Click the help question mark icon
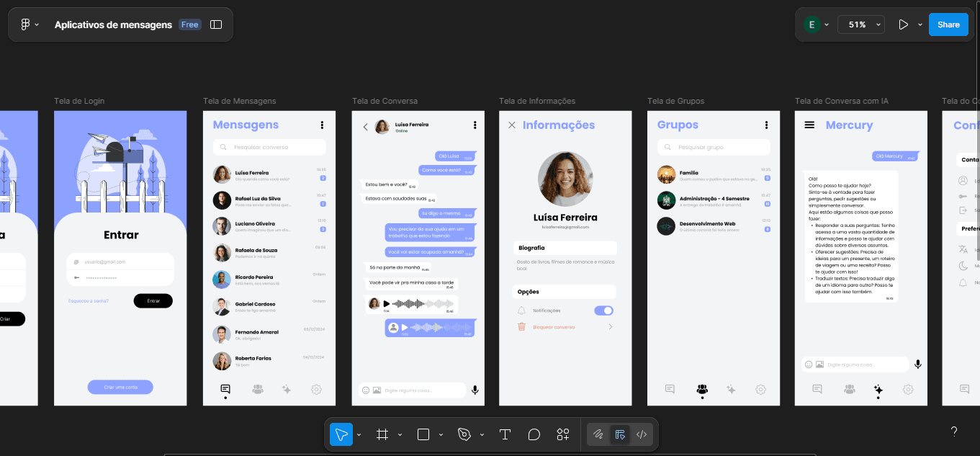Image resolution: width=980 pixels, height=456 pixels. coord(954,432)
